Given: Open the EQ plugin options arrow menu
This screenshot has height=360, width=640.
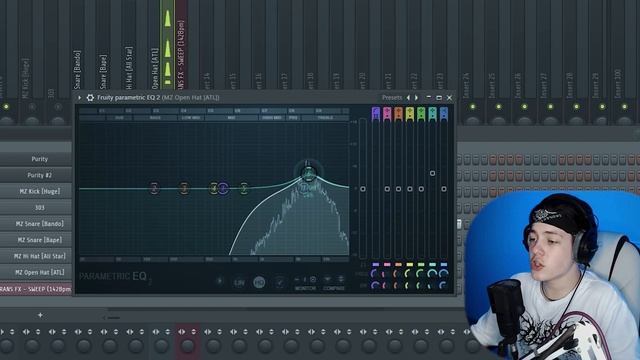Looking at the screenshot, I should click(x=80, y=98).
